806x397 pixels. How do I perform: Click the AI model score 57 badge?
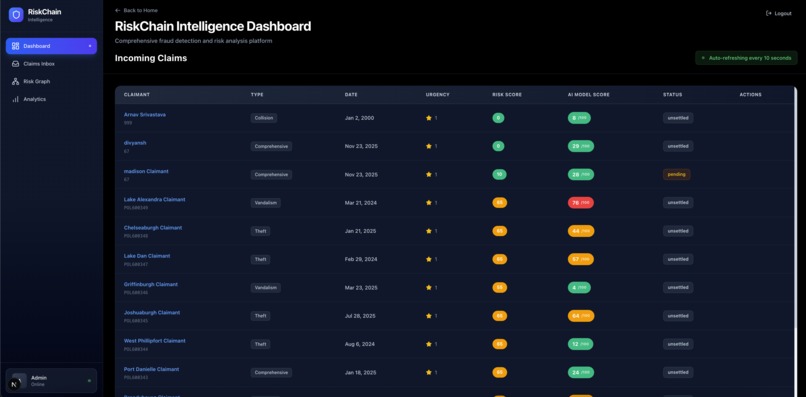[581, 259]
